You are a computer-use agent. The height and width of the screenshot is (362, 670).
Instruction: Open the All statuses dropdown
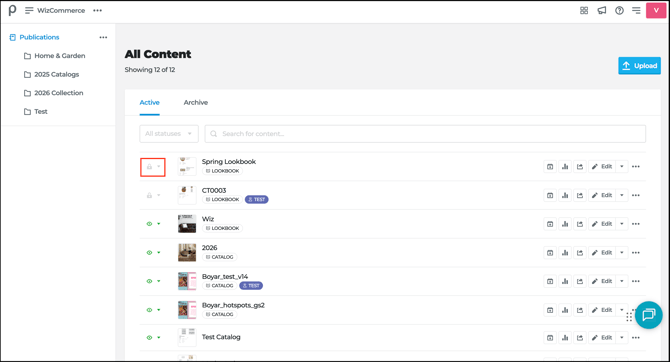tap(169, 134)
